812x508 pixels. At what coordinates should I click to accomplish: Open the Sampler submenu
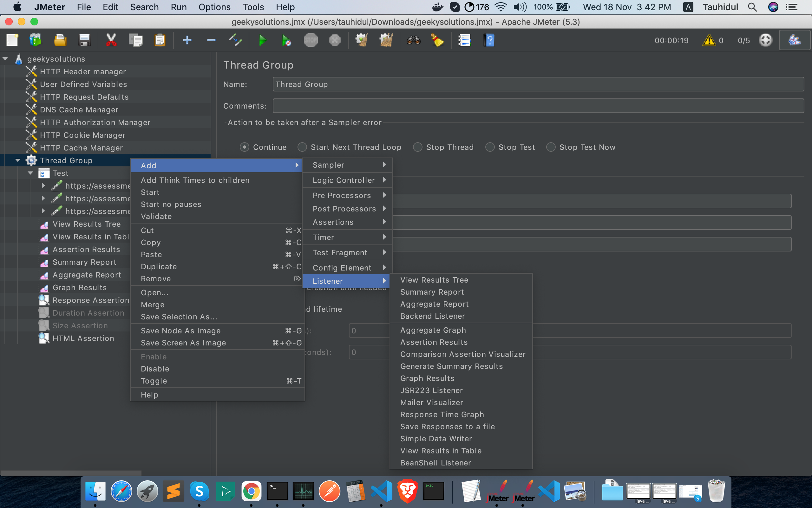point(347,165)
